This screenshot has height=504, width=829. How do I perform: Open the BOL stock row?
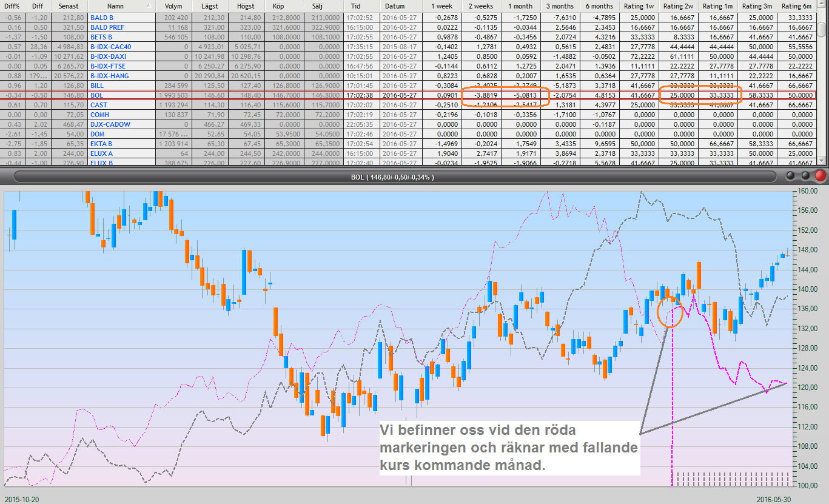96,95
